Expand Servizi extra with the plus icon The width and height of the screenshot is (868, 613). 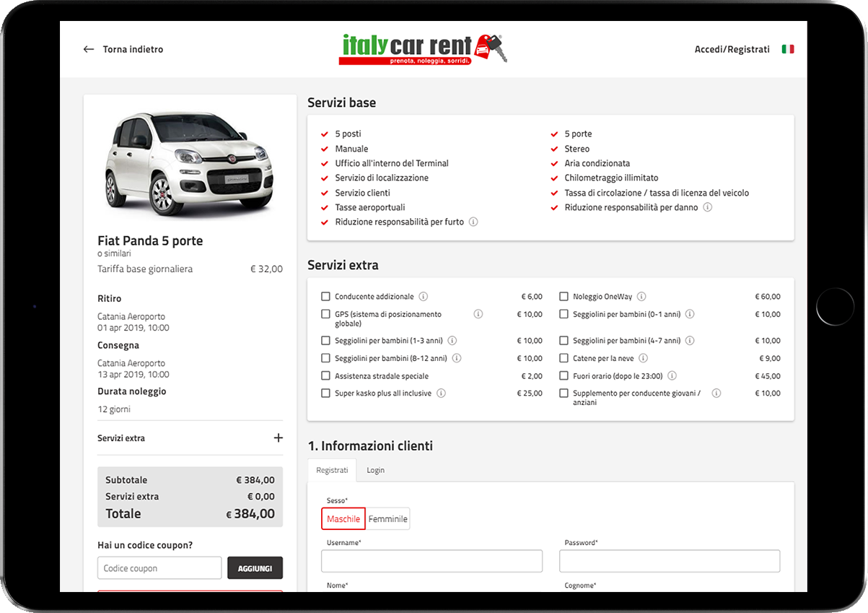tap(278, 438)
